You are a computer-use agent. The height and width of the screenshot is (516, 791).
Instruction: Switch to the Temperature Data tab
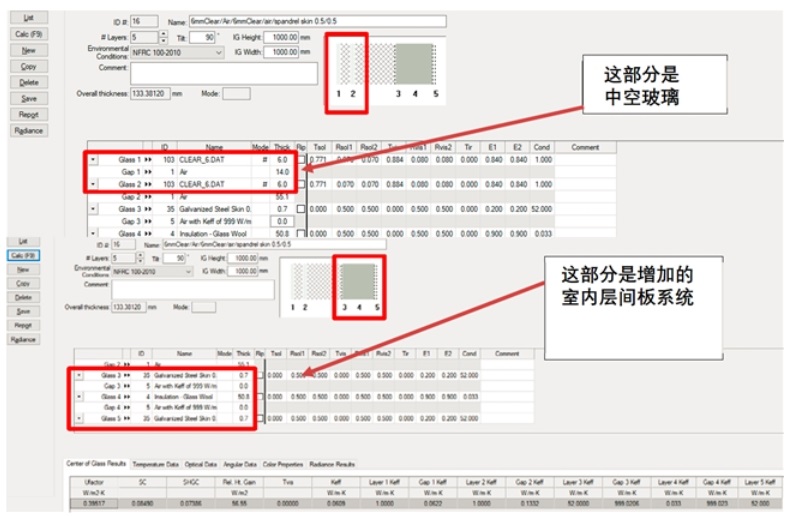click(x=155, y=464)
